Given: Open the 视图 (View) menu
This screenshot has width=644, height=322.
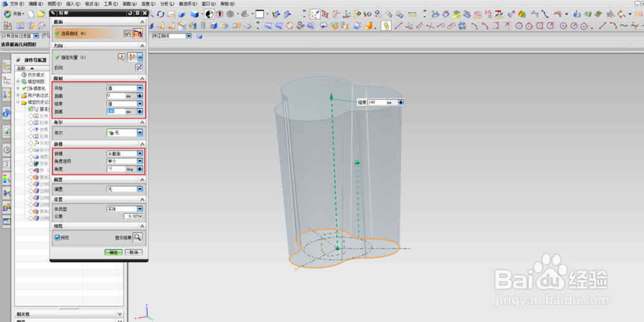Looking at the screenshot, I should [x=55, y=4].
